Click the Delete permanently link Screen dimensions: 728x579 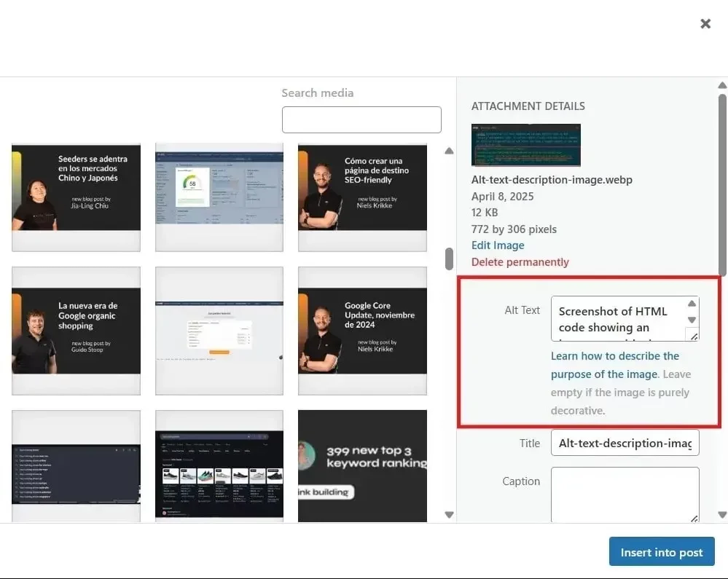click(x=520, y=262)
